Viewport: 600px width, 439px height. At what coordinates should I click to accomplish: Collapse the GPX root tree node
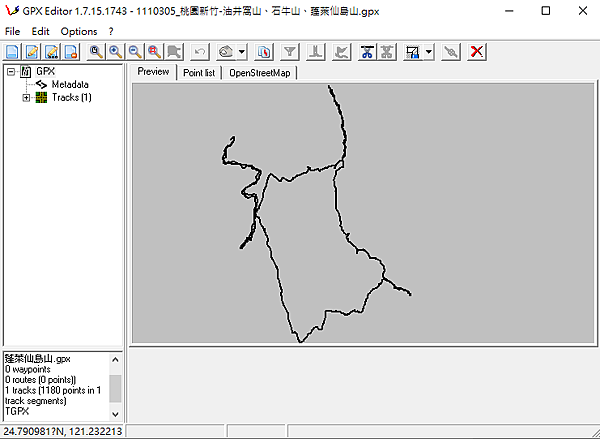11,72
